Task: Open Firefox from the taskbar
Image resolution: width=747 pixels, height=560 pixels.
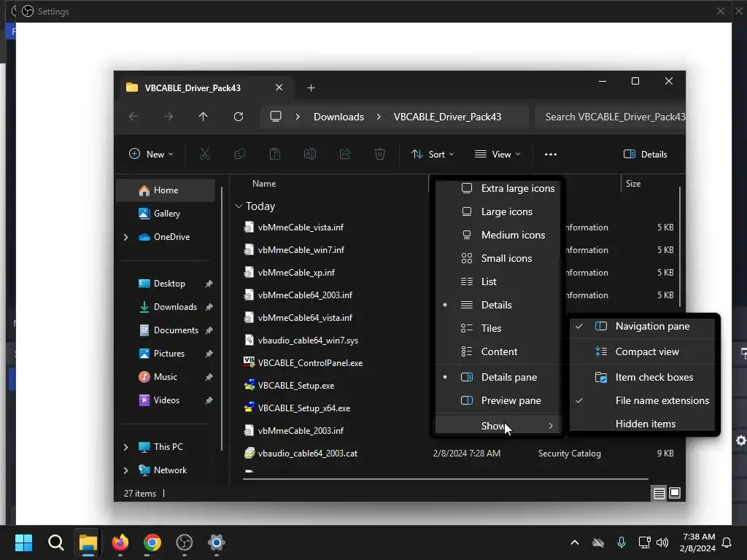Action: 120,542
